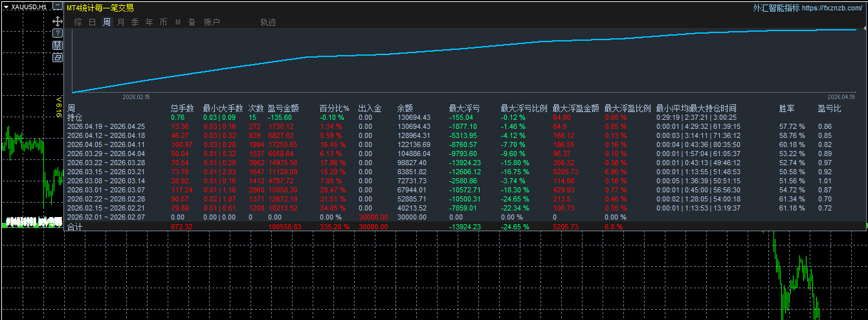Click total profit value 100558.83
Viewport: 868px width, 320px height.
click(x=285, y=227)
